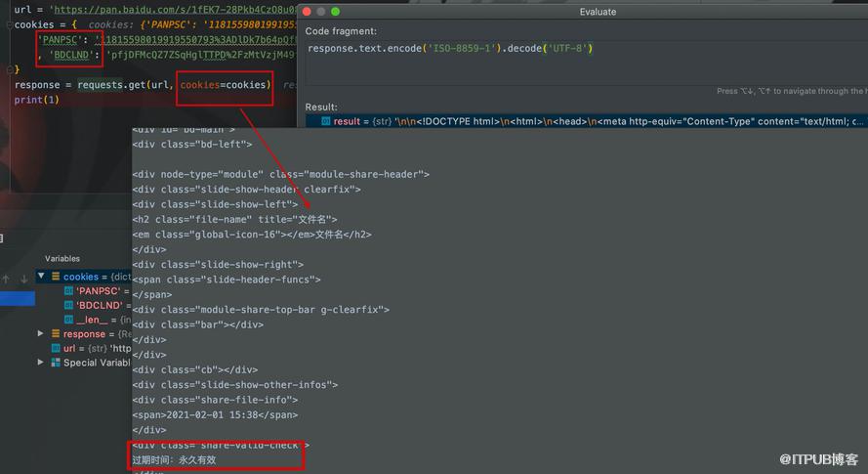Click the slide-header-funcs span line

[227, 280]
